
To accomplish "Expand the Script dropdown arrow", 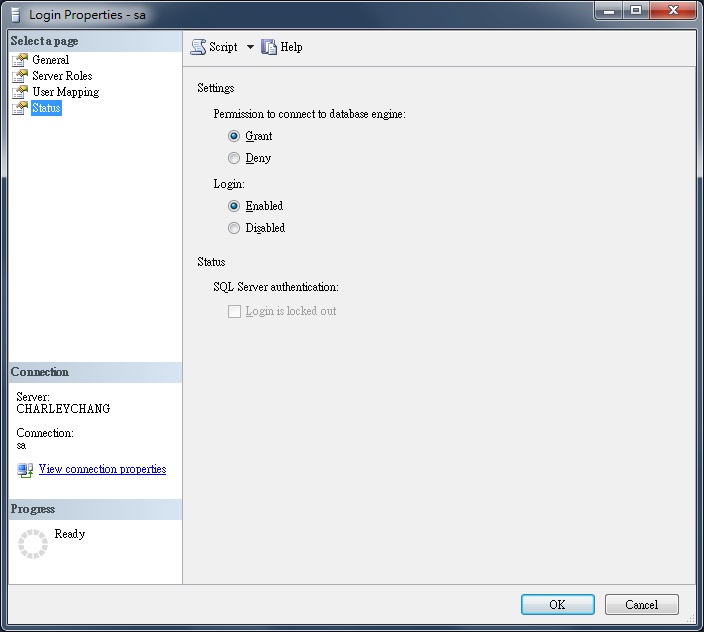I will pos(250,47).
